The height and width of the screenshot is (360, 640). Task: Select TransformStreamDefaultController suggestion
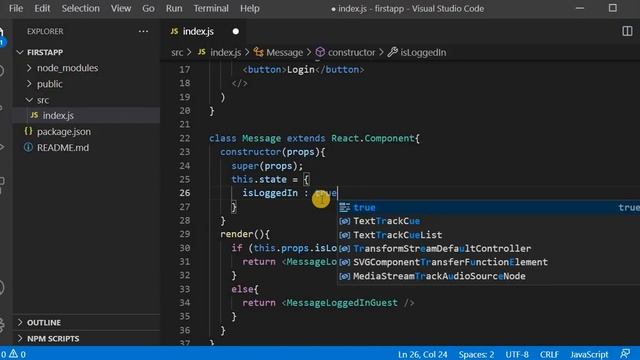pos(488,248)
